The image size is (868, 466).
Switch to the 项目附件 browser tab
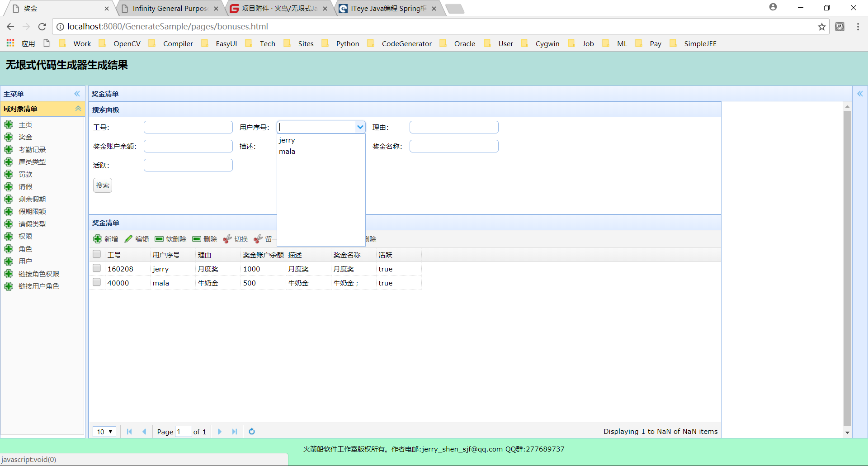[279, 9]
